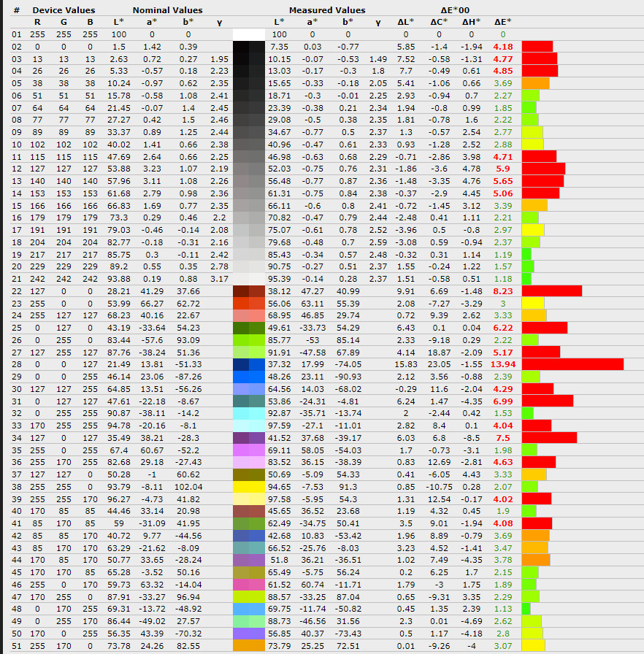Click the ΔH* column header
This screenshot has height=654, width=644.
(472, 22)
